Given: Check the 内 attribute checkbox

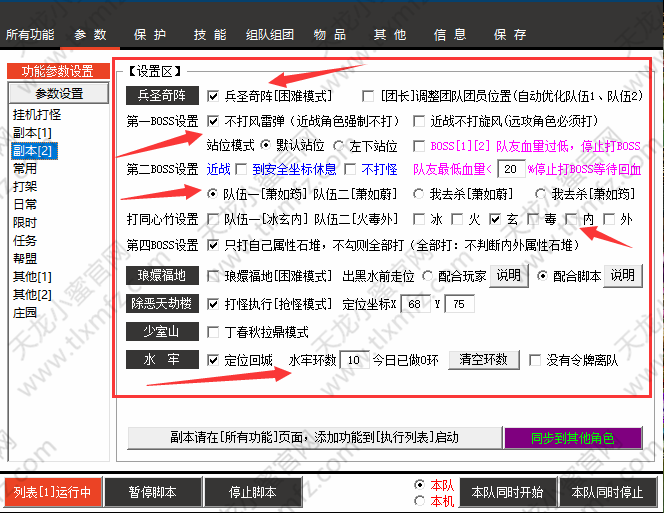Looking at the screenshot, I should pos(571,219).
